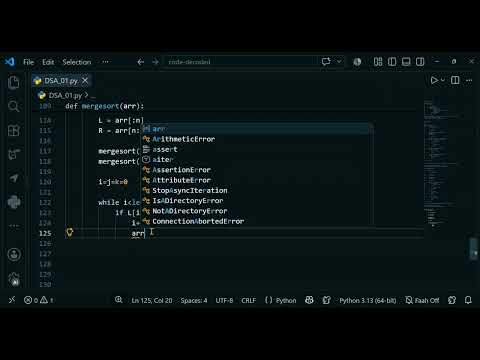The image size is (480, 360).
Task: Open the Explorer view in activity bar
Action: [14, 82]
